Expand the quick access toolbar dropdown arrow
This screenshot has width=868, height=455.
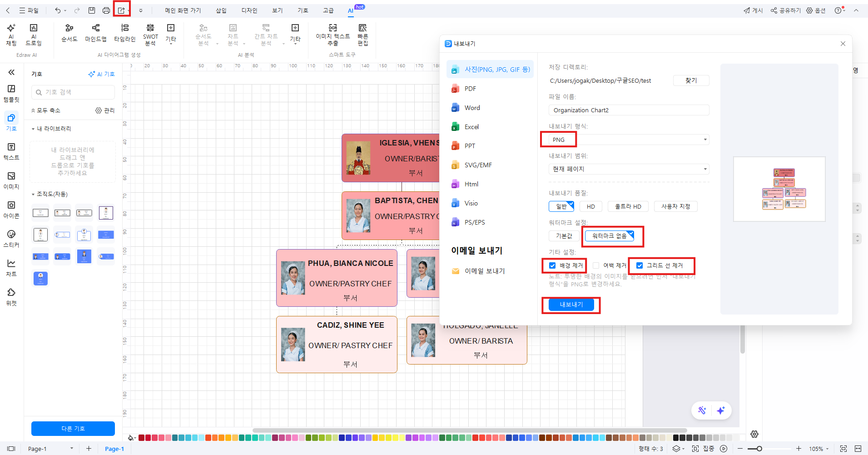(141, 10)
